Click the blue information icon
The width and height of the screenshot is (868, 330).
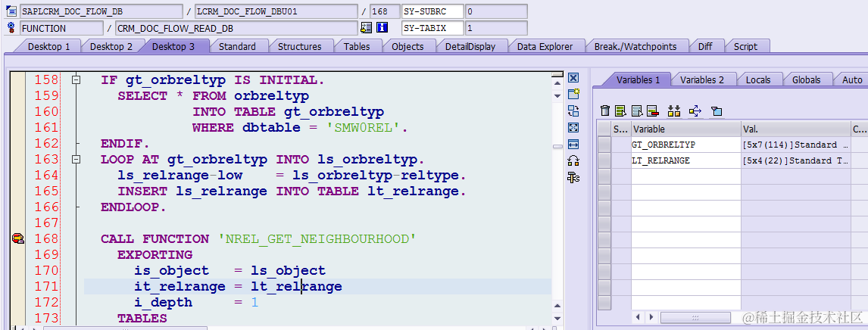point(382,28)
